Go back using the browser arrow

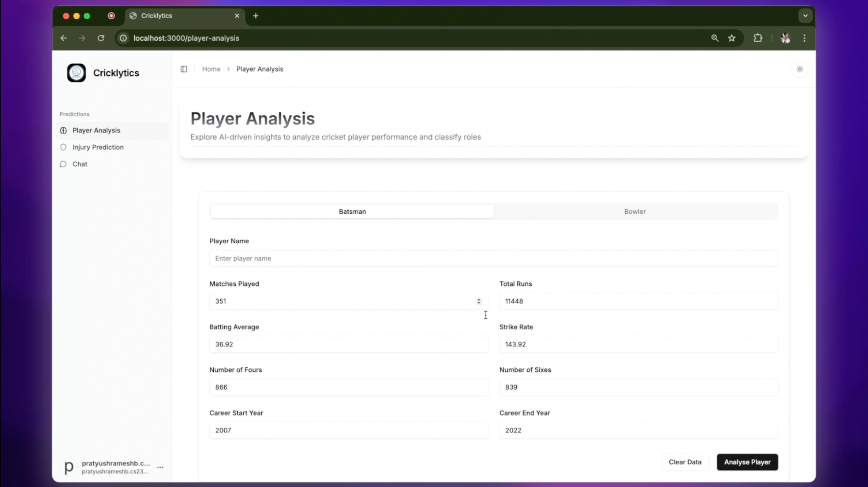coord(63,38)
